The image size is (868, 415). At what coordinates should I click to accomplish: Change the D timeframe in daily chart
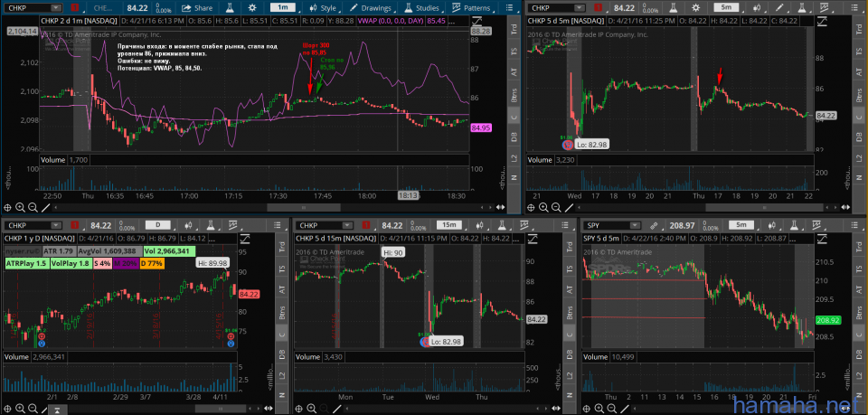point(157,225)
